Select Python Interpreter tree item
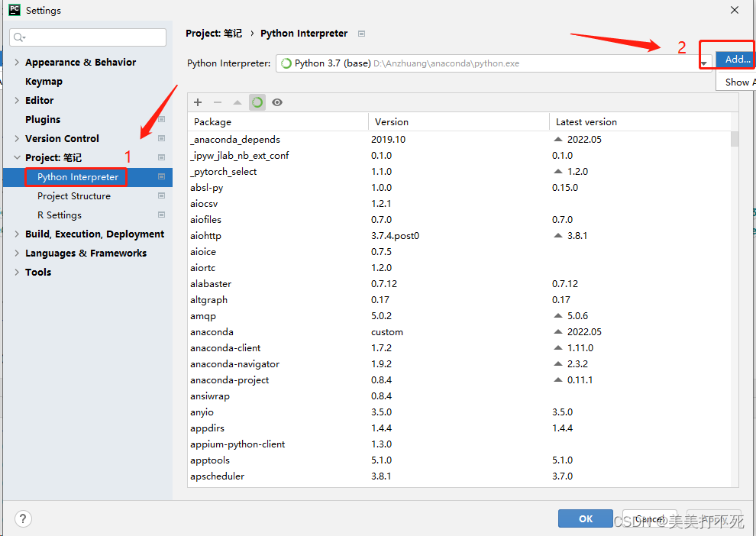This screenshot has height=536, width=756. point(78,177)
